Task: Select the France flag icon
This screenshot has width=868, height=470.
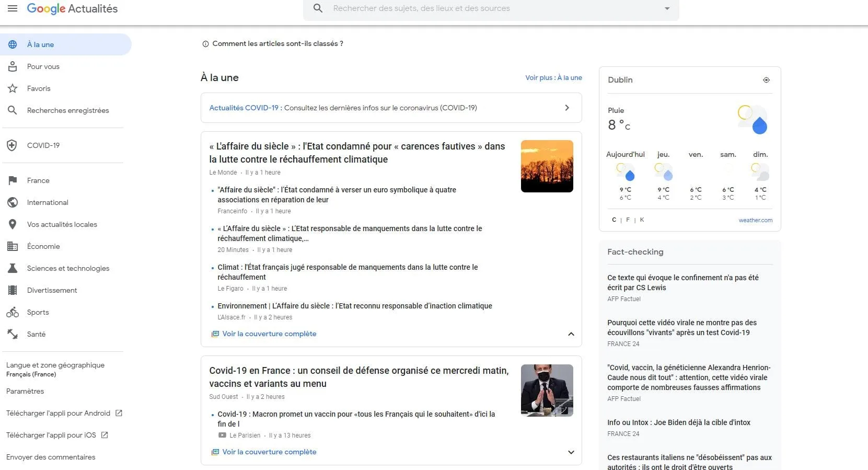Action: pos(13,180)
